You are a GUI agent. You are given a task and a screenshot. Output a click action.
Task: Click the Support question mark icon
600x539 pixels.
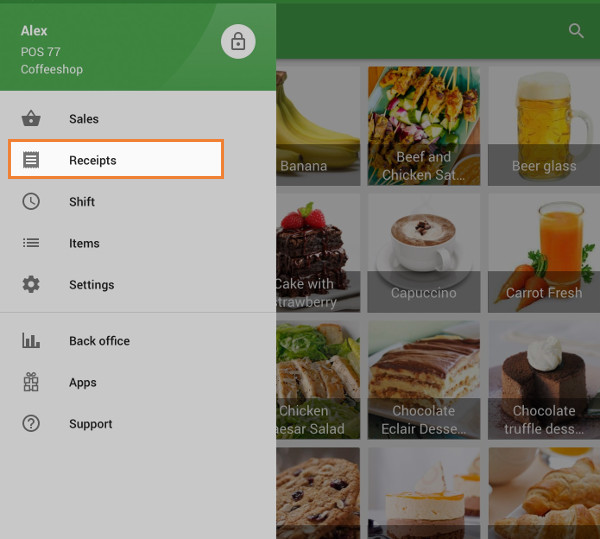coord(31,424)
